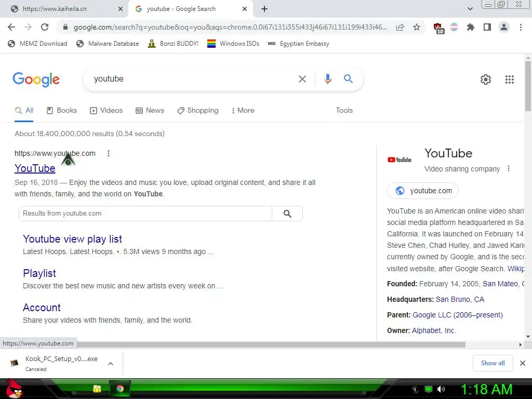Select the Shopping search tab

click(x=198, y=110)
